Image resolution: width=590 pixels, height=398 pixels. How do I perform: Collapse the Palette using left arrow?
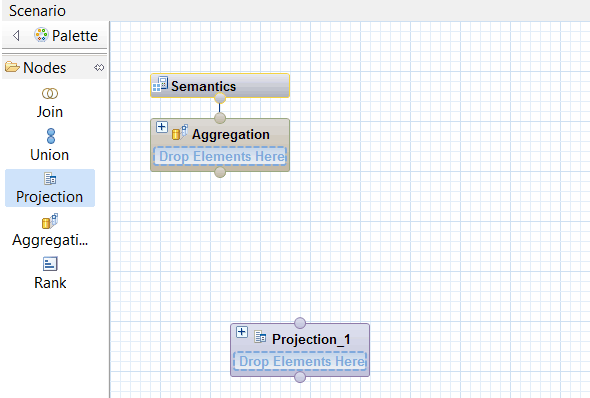(16, 35)
